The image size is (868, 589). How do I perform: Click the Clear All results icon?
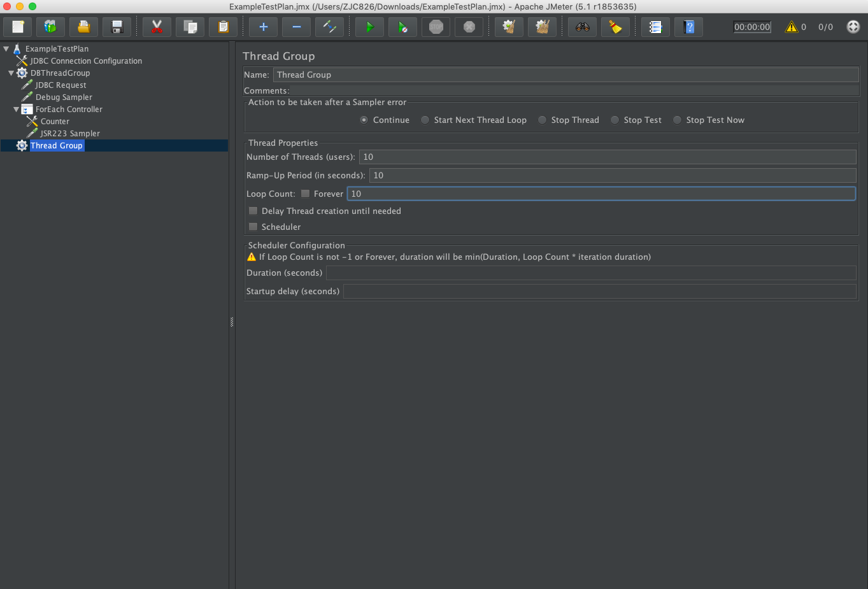click(542, 27)
